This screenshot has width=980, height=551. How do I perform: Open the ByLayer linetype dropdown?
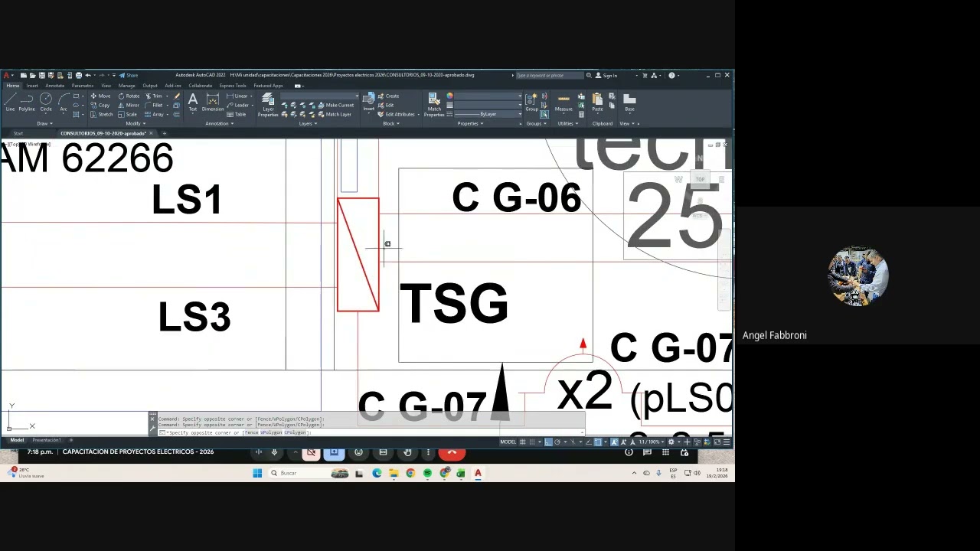(x=488, y=114)
